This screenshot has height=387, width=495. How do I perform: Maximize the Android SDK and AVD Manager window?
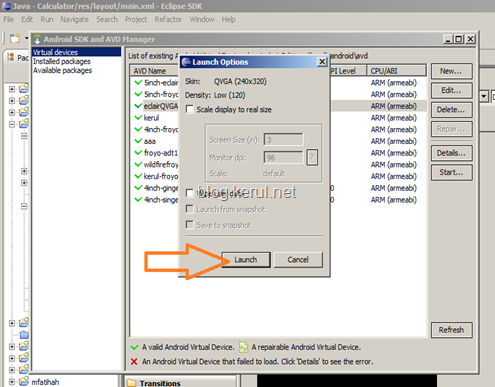tap(459, 39)
